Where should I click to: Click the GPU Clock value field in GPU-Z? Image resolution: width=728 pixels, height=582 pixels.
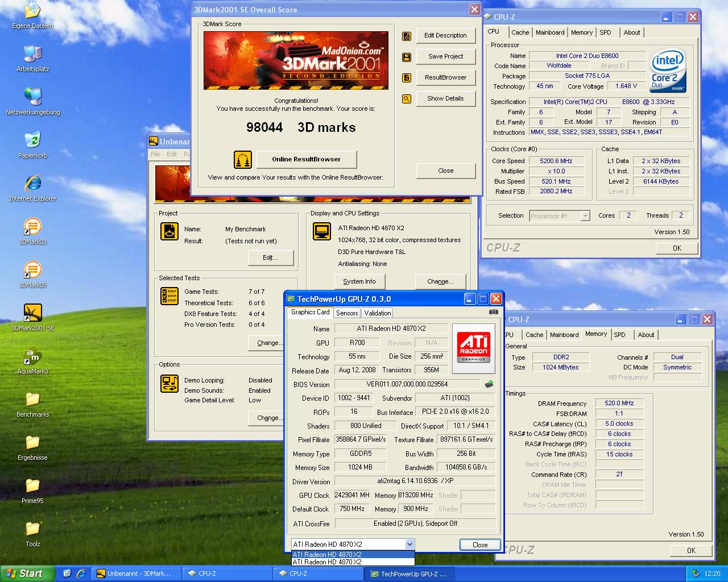(x=352, y=495)
